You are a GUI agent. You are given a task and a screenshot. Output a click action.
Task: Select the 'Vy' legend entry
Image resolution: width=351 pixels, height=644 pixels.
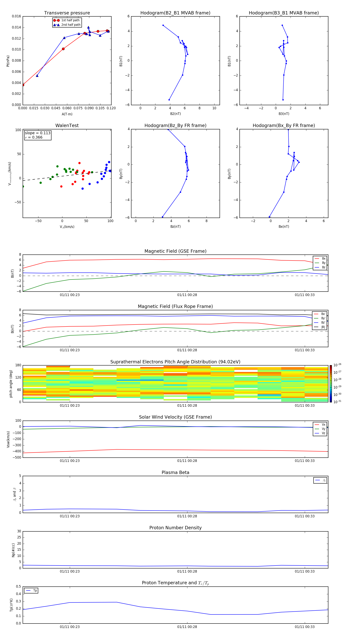(320, 429)
